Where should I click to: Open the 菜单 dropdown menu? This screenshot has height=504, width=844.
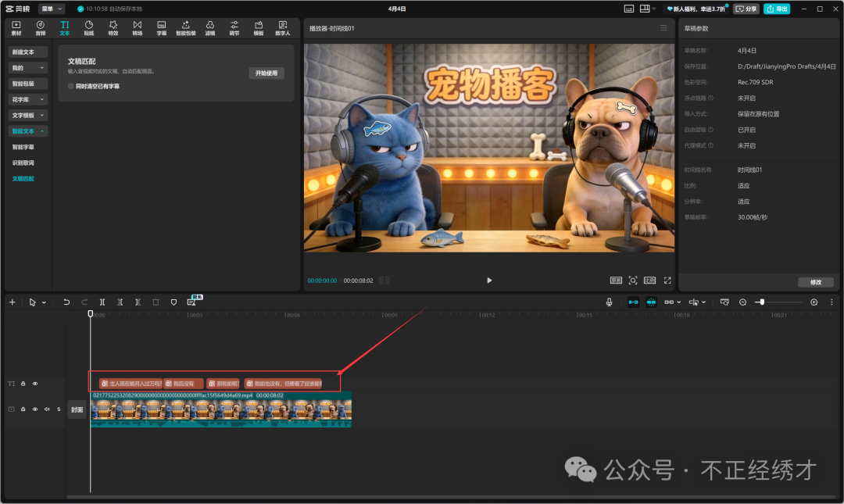[x=52, y=9]
